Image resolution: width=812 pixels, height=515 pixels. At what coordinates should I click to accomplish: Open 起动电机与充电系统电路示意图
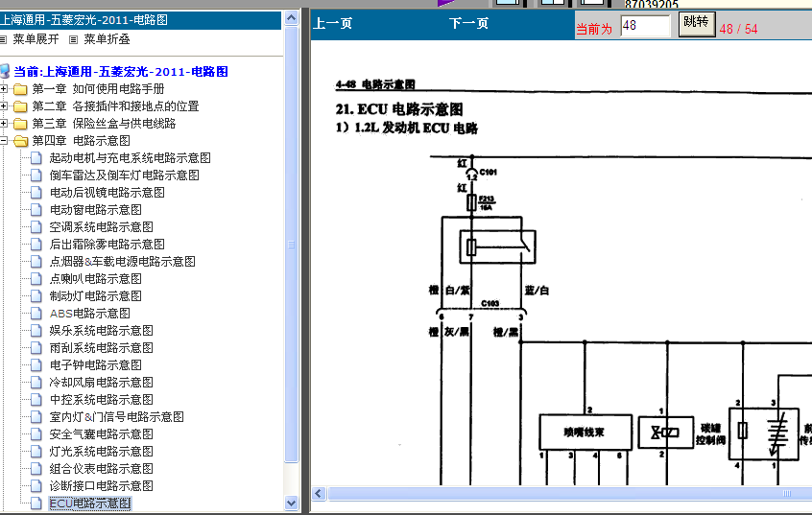click(130, 158)
